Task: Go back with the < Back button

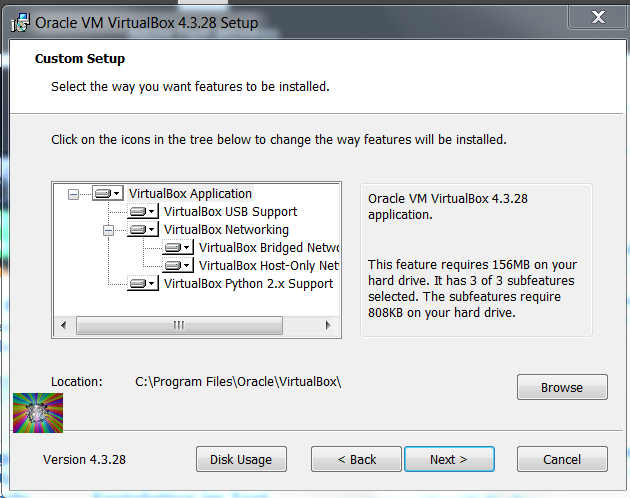Action: point(356,459)
